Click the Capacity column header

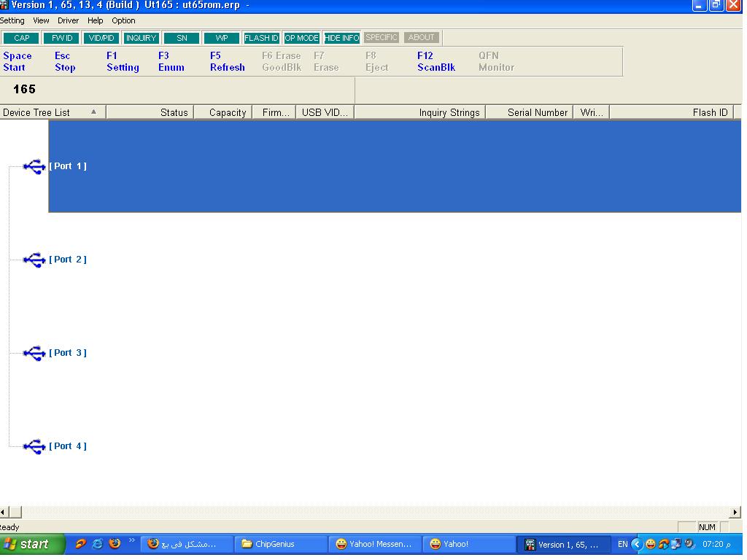coord(223,112)
